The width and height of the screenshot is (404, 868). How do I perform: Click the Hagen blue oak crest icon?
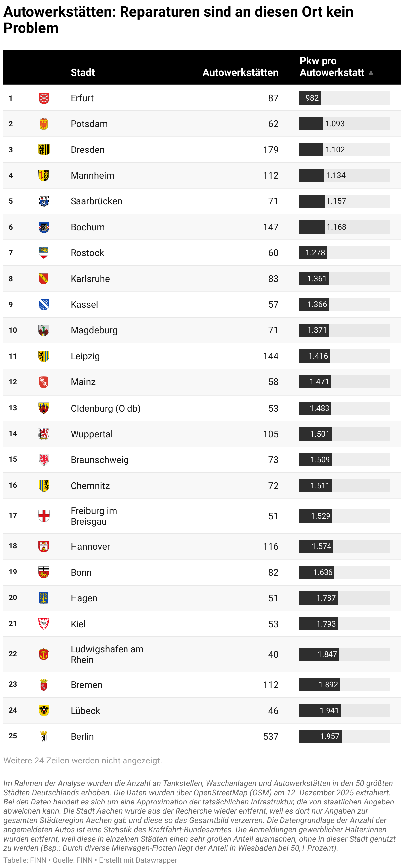click(44, 598)
